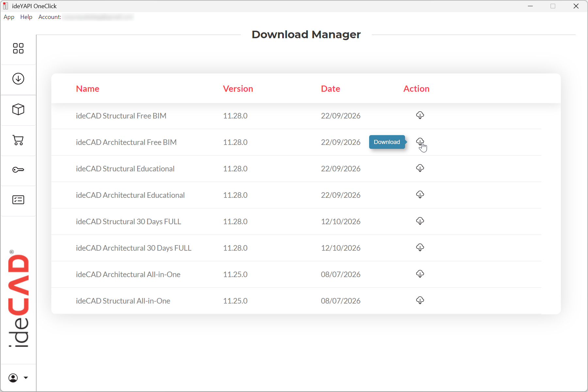Viewport: 588px width, 392px height.
Task: Select 'ideCAD Structural All-in-One' row name
Action: (x=123, y=301)
